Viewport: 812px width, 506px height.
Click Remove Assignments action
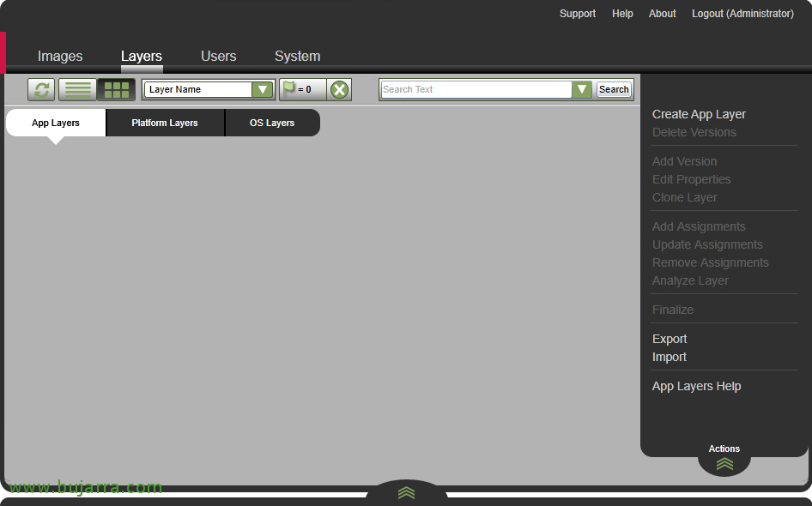(711, 262)
